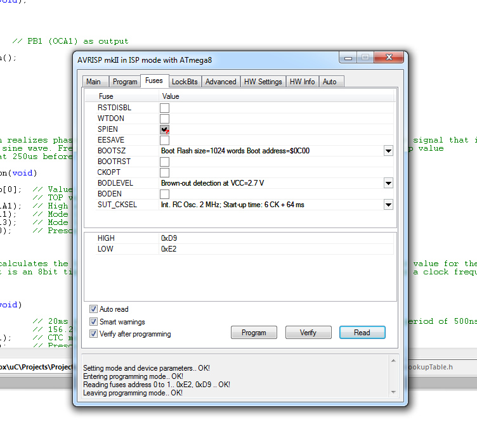
Task: Select the Fuses tab
Action: [154, 80]
